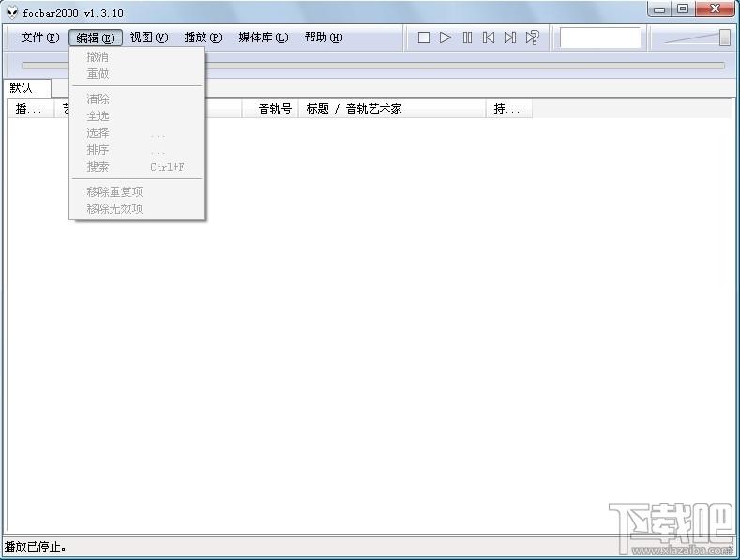Screen dimensions: 740x560
Task: Click the volume slider handle
Action: (x=724, y=38)
